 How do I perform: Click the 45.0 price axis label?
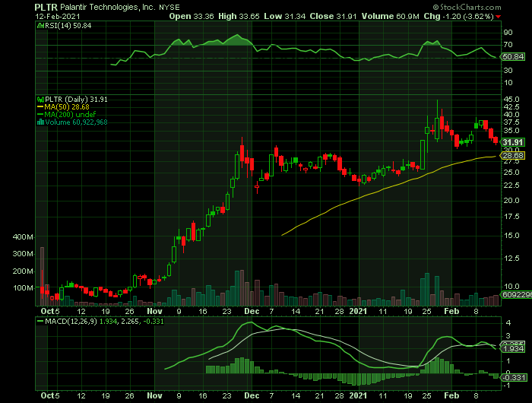point(511,99)
